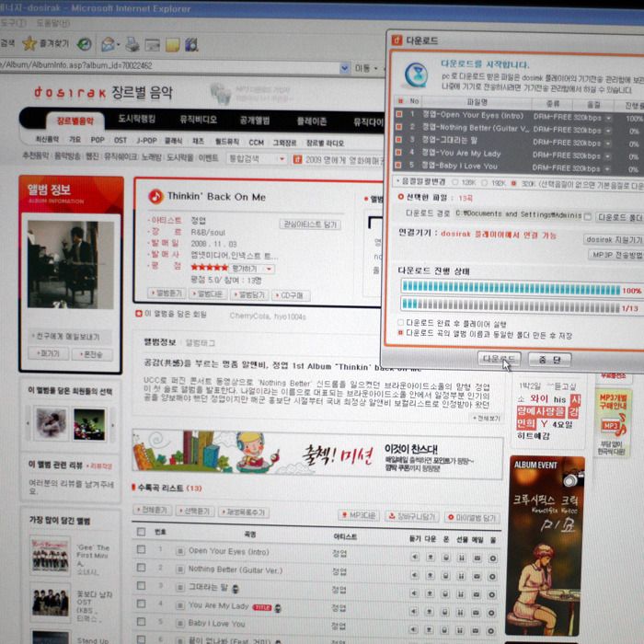Image resolution: width=644 pixels, height=644 pixels.
Task: Click gift icon for Open Your Eyes (Intro)
Action: pyautogui.click(x=461, y=558)
